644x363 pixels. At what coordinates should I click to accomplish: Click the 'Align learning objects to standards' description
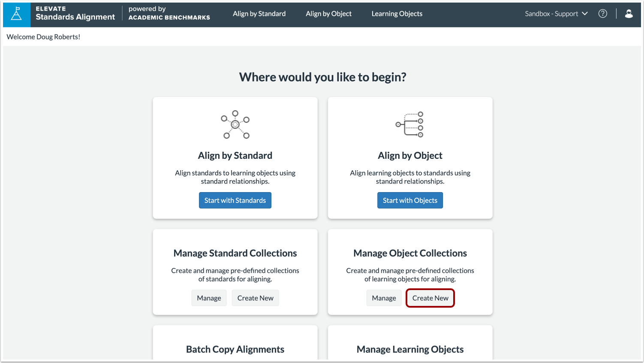(x=410, y=177)
